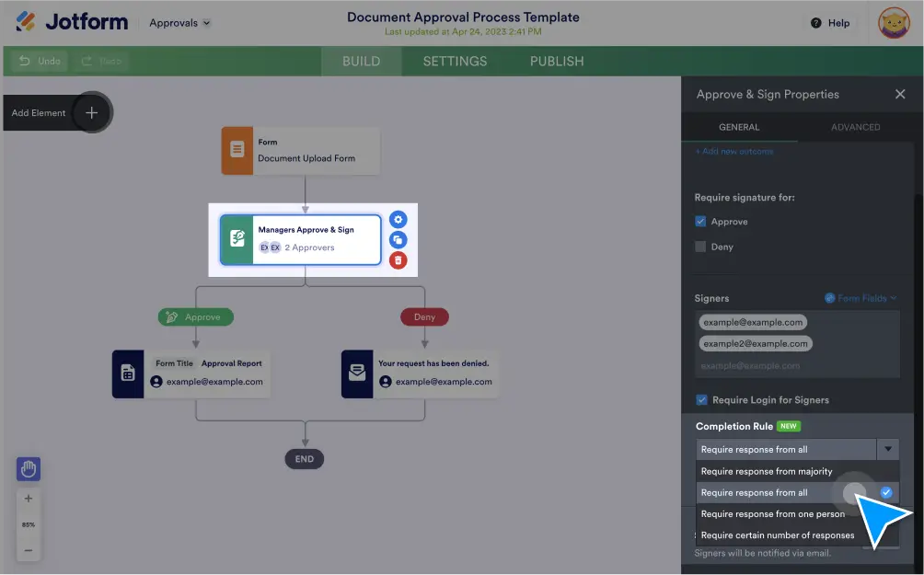Check the Deny signature checkbox
Image resolution: width=924 pixels, height=575 pixels.
701,247
